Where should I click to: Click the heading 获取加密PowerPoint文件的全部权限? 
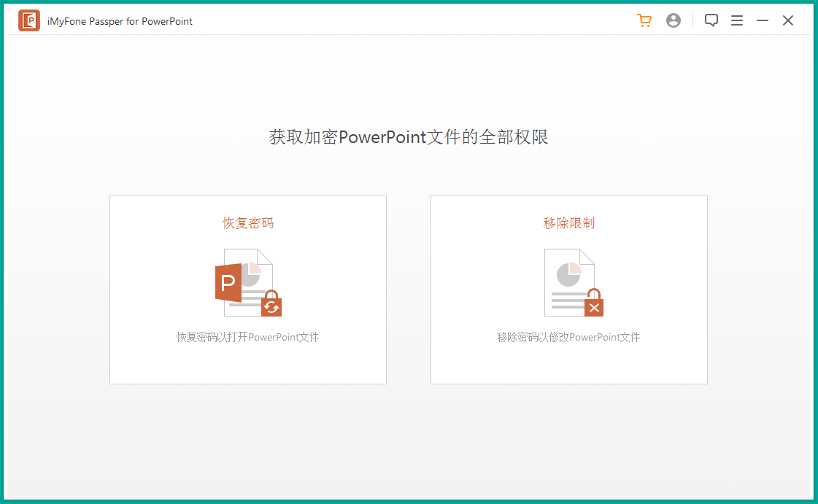click(x=409, y=137)
